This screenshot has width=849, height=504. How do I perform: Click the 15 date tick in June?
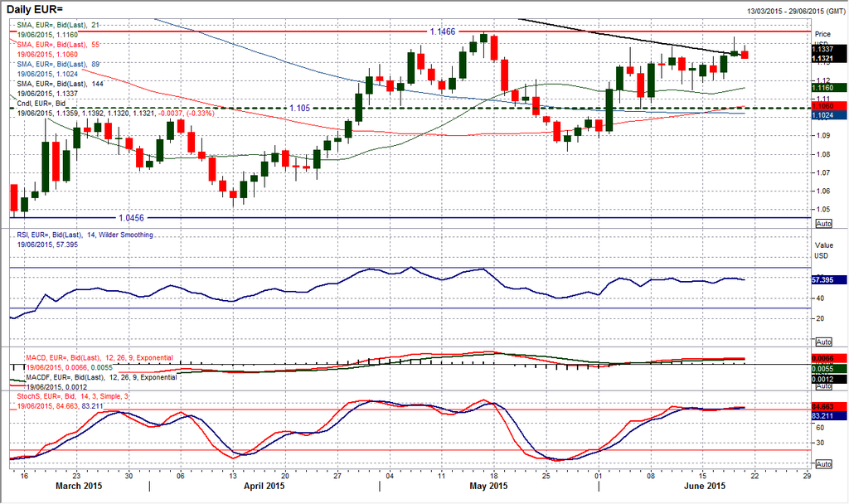point(702,476)
